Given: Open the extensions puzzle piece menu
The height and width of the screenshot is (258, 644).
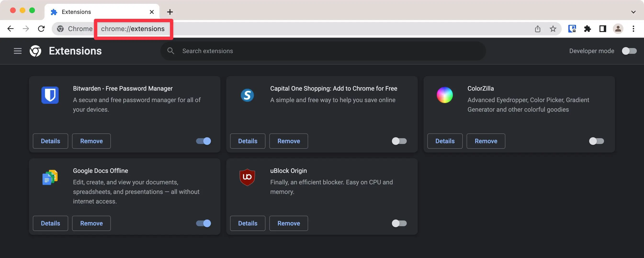Looking at the screenshot, I should pos(587,29).
